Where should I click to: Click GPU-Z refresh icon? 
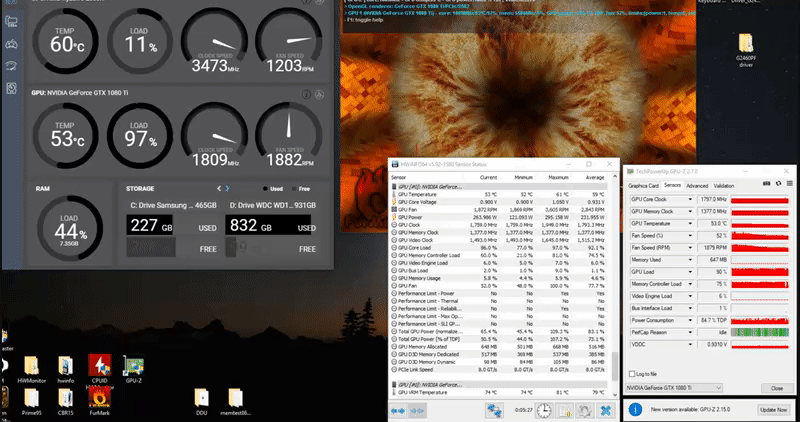pos(778,184)
